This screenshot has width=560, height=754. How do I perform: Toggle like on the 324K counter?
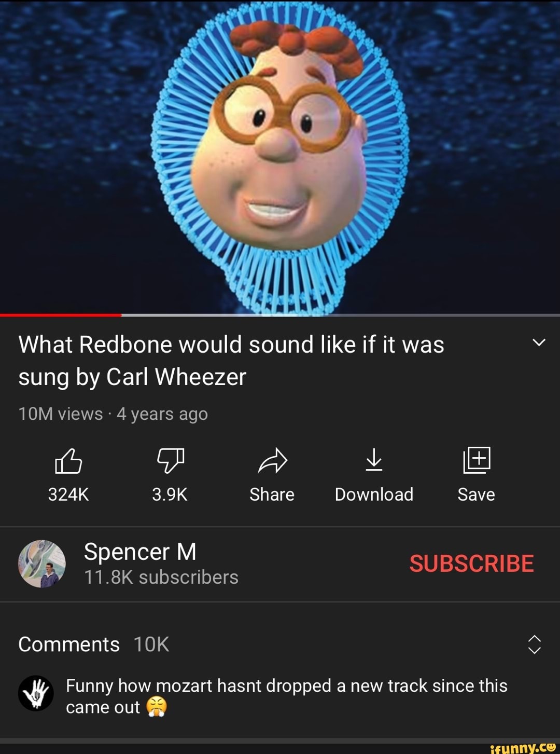[68, 493]
